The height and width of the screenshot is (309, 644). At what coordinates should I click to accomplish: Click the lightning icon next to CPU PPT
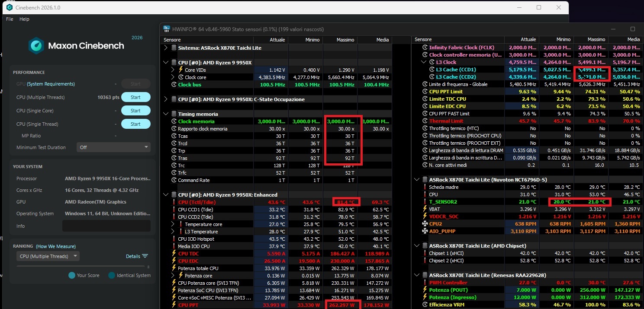tap(174, 305)
